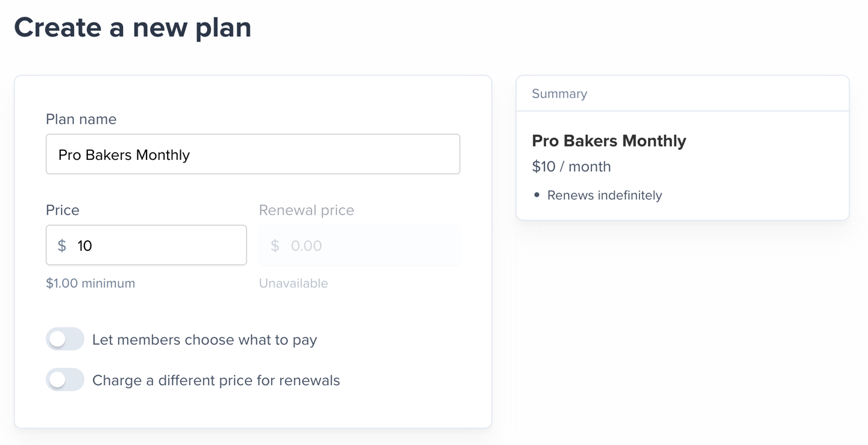Screen dimensions: 868x445
Task: Click the "$10 / month" summary price
Action: tap(571, 166)
